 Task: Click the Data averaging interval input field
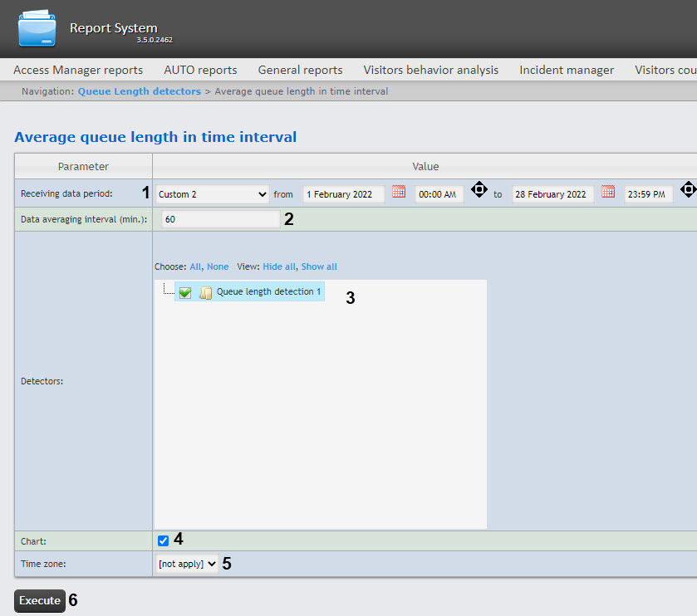[219, 219]
